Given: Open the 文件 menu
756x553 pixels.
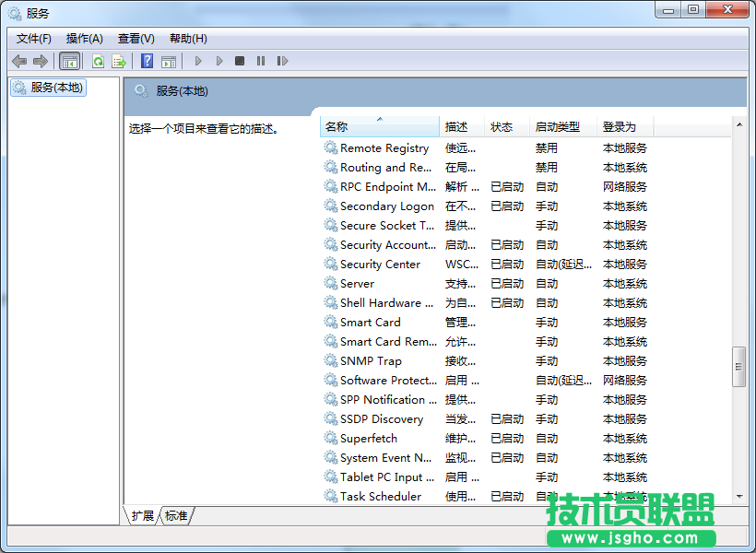Looking at the screenshot, I should [x=33, y=38].
